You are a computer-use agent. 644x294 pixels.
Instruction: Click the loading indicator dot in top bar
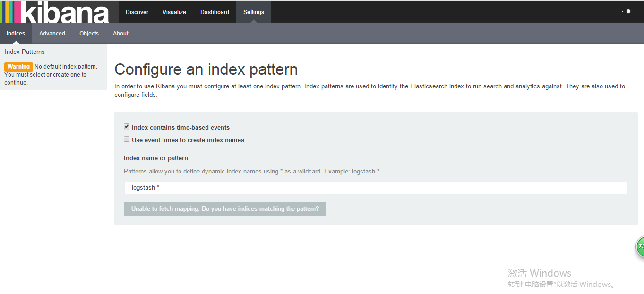pos(628,11)
